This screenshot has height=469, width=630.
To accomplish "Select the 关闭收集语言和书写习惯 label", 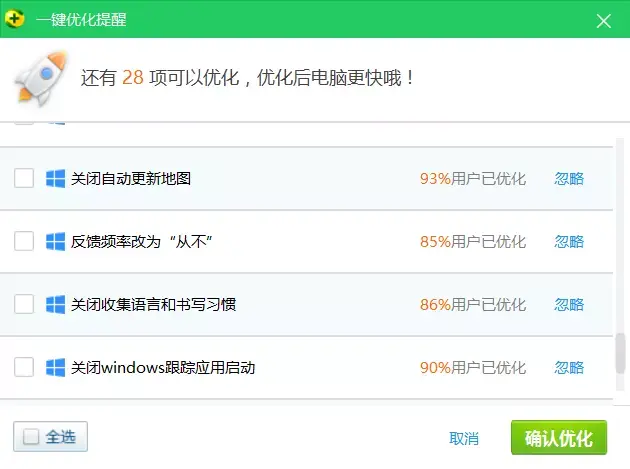I will [x=153, y=305].
